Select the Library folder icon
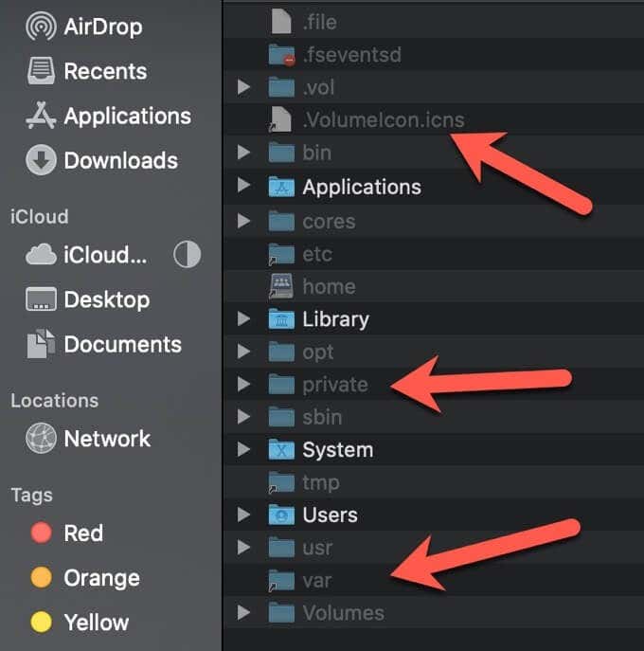Screen dimensions: 644x651 click(x=281, y=318)
